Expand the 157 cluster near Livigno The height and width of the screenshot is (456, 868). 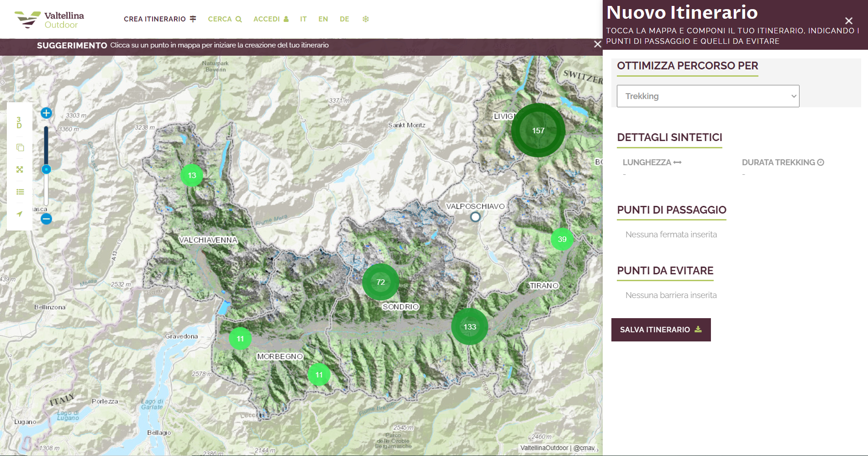pos(538,131)
